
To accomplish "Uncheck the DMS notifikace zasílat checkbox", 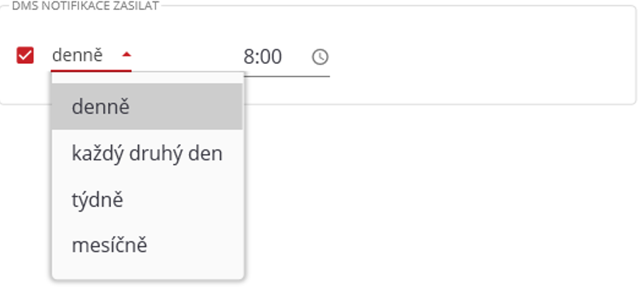I will [26, 55].
